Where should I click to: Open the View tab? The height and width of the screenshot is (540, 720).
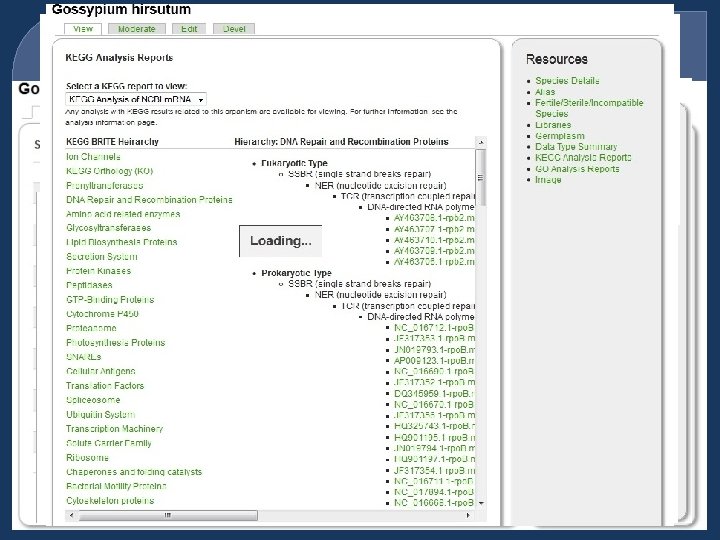pyautogui.click(x=83, y=29)
